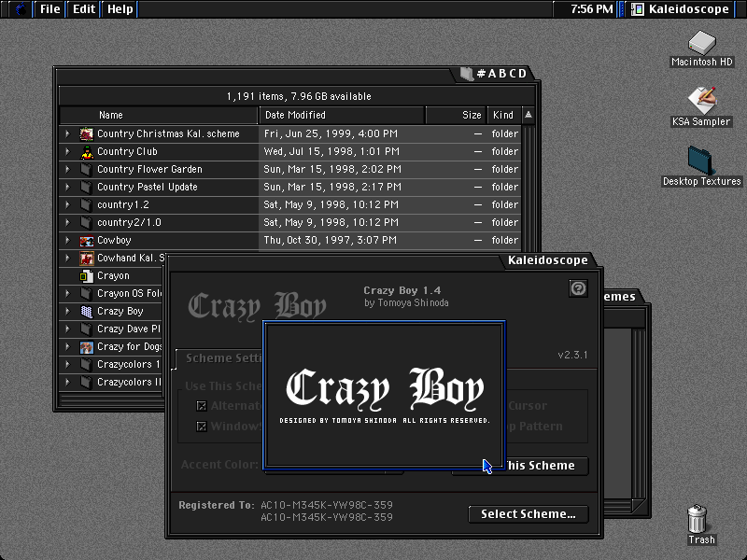Open the Apple menu icon
Viewport: 747px width, 560px height.
click(21, 9)
